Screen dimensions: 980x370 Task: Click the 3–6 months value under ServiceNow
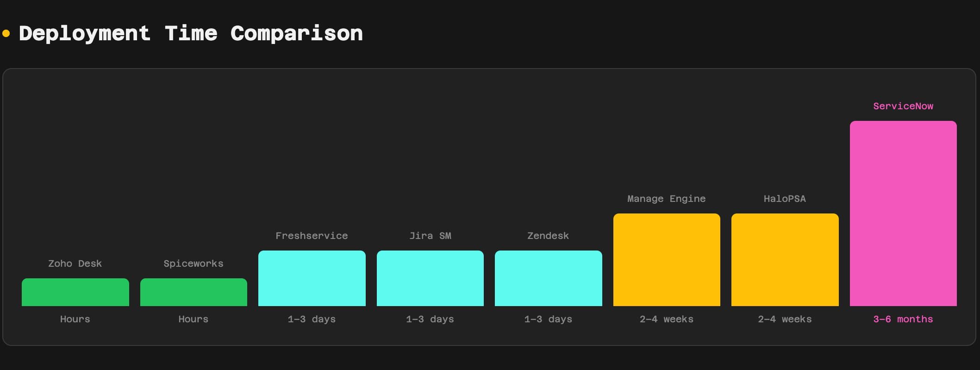pyautogui.click(x=903, y=319)
